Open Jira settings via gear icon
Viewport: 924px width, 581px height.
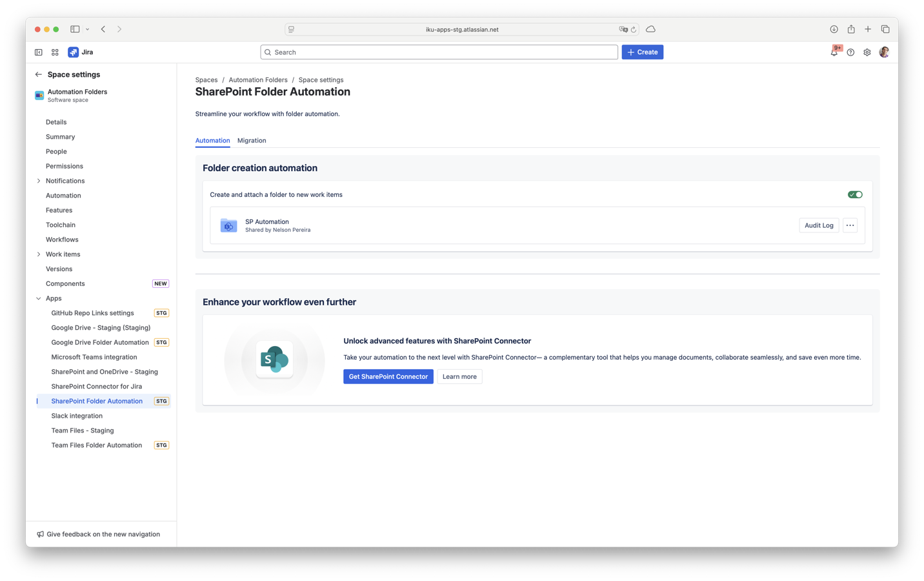[867, 52]
